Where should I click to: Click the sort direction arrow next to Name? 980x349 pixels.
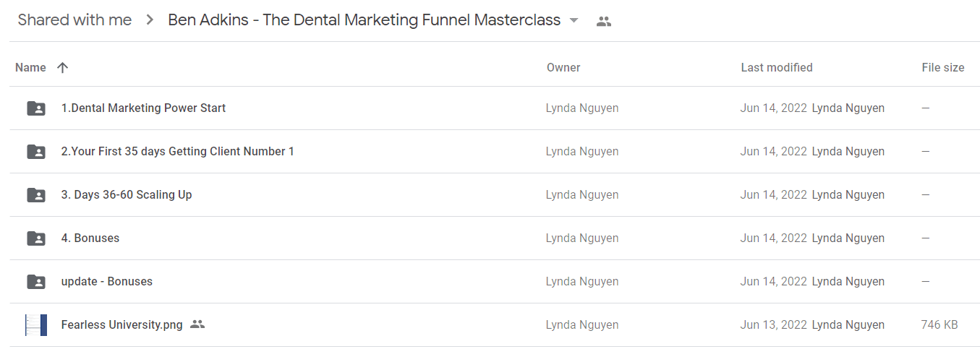62,68
